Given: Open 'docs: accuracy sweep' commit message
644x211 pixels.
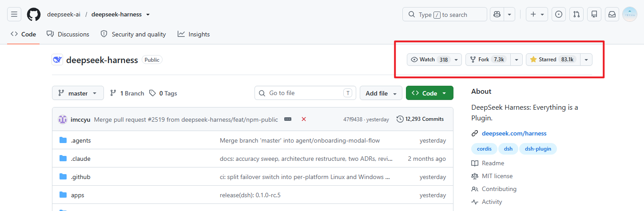Looking at the screenshot, I should point(306,159).
